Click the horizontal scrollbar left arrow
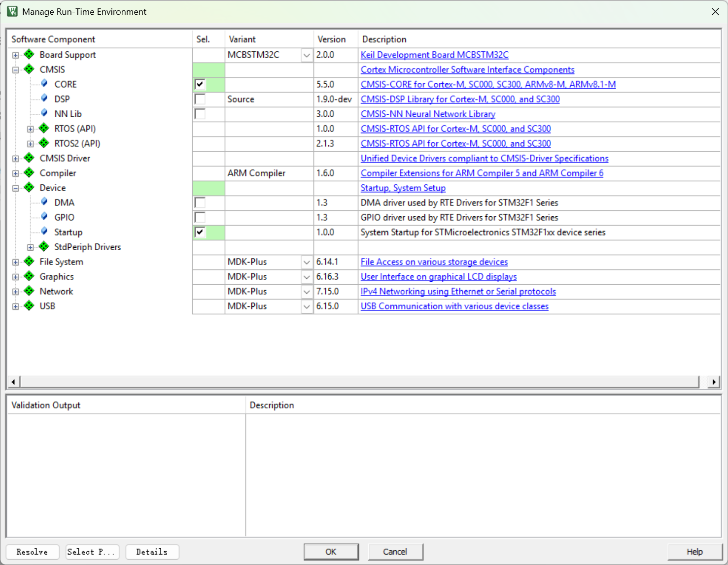Viewport: 728px width, 565px height. tap(13, 382)
